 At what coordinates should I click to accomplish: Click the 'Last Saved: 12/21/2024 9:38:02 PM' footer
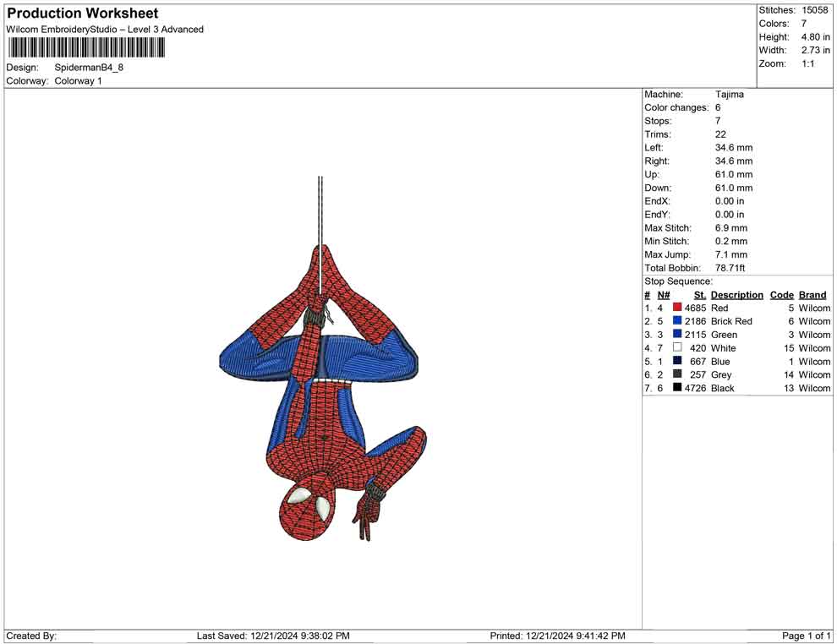point(273,636)
